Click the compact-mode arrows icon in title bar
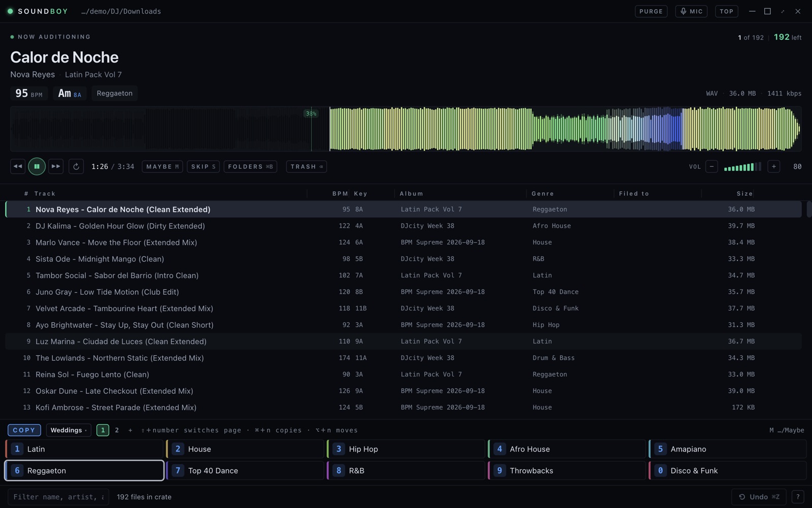The height and width of the screenshot is (508, 812). point(783,11)
